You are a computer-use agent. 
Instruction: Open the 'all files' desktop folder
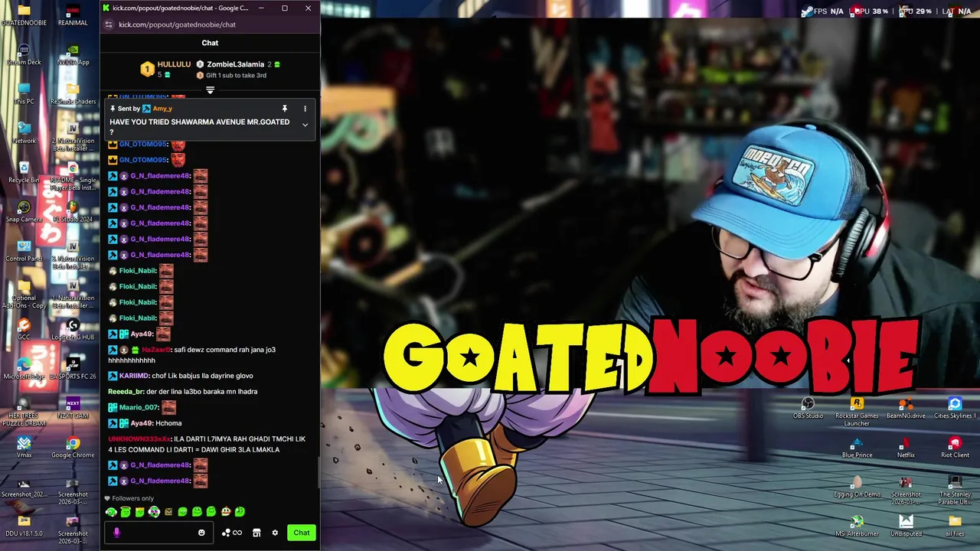(955, 526)
